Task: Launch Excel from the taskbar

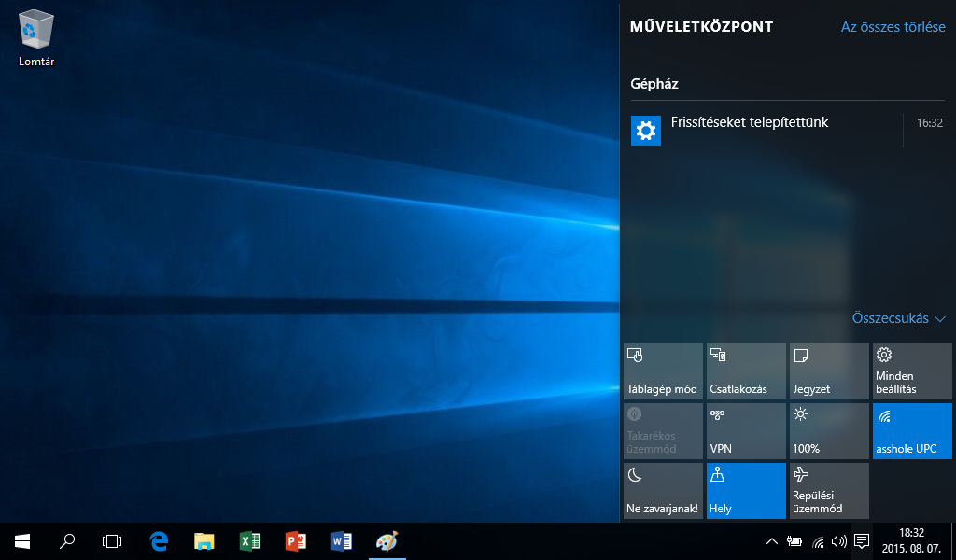Action: 250,540
